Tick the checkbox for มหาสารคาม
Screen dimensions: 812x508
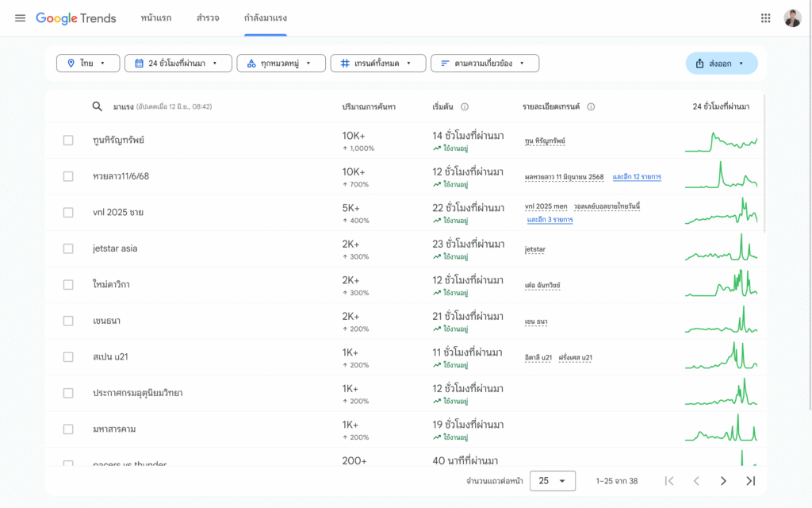[x=68, y=429]
